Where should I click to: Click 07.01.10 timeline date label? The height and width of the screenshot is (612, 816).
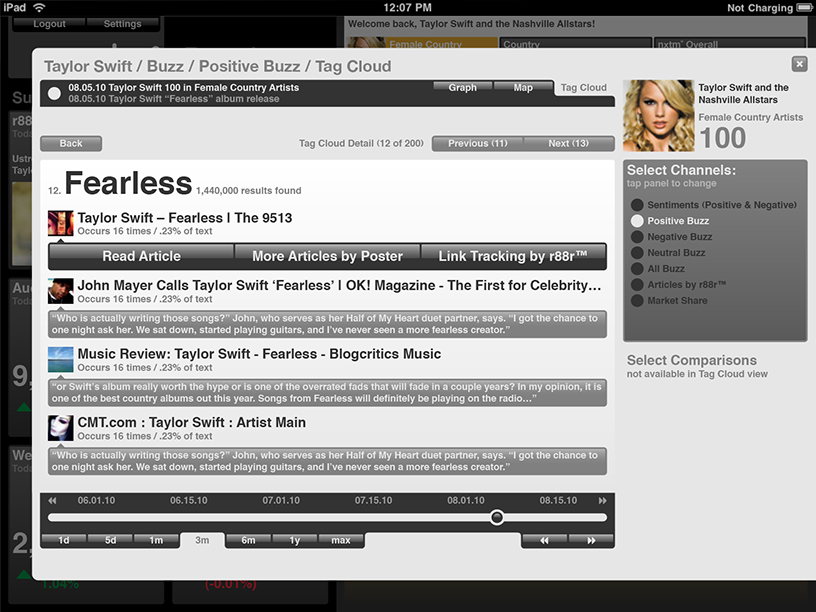pos(281,501)
